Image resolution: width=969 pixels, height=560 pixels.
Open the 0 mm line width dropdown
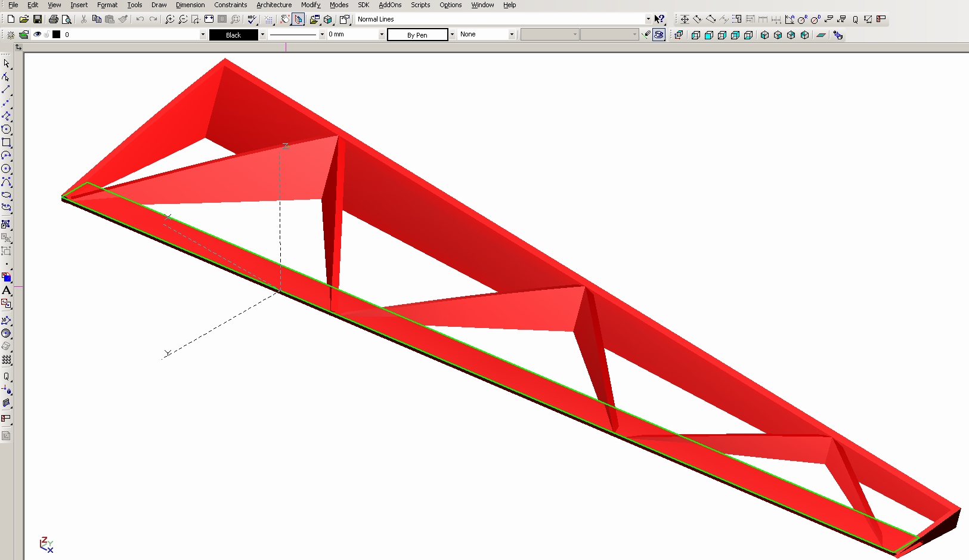point(382,35)
